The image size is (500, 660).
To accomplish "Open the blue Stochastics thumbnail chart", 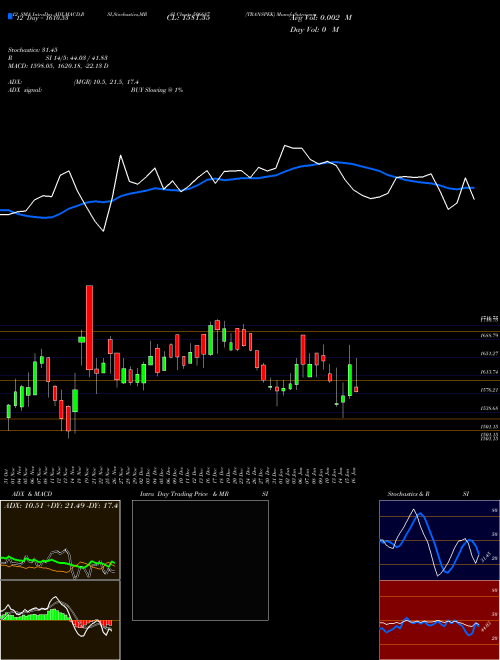I will (439, 540).
